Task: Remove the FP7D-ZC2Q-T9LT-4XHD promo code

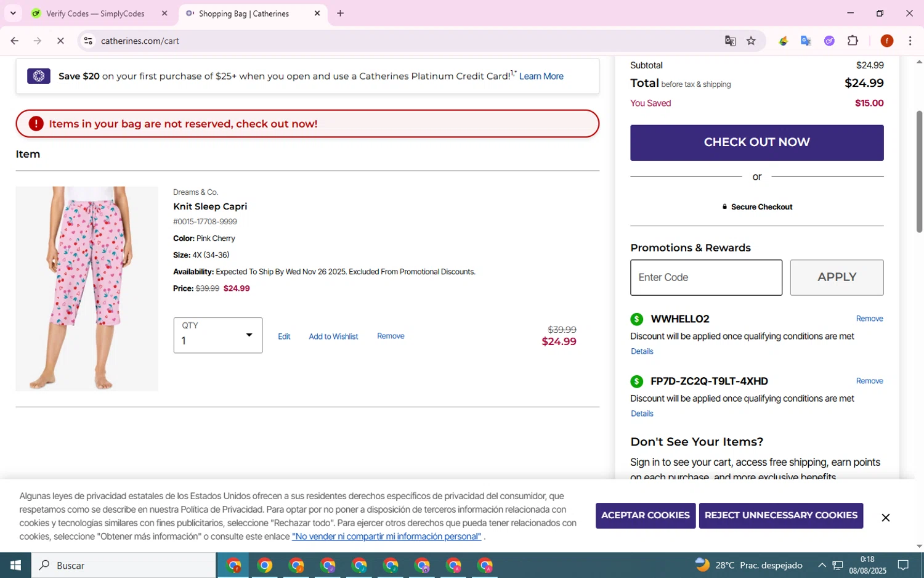Action: click(869, 381)
